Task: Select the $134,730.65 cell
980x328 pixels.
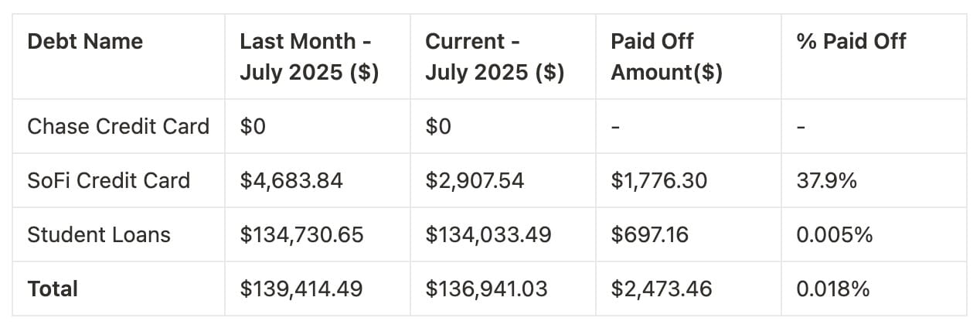Action: 301,234
